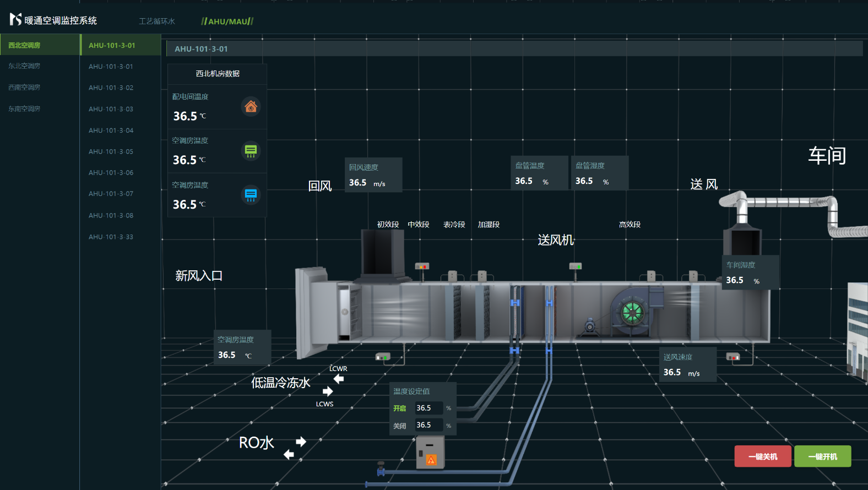
Task: Click the orange warning icon on control box
Action: coord(431,460)
